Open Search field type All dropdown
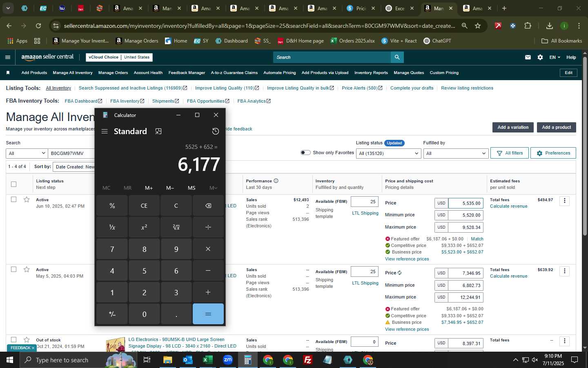This screenshot has width=588, height=368. click(27, 153)
